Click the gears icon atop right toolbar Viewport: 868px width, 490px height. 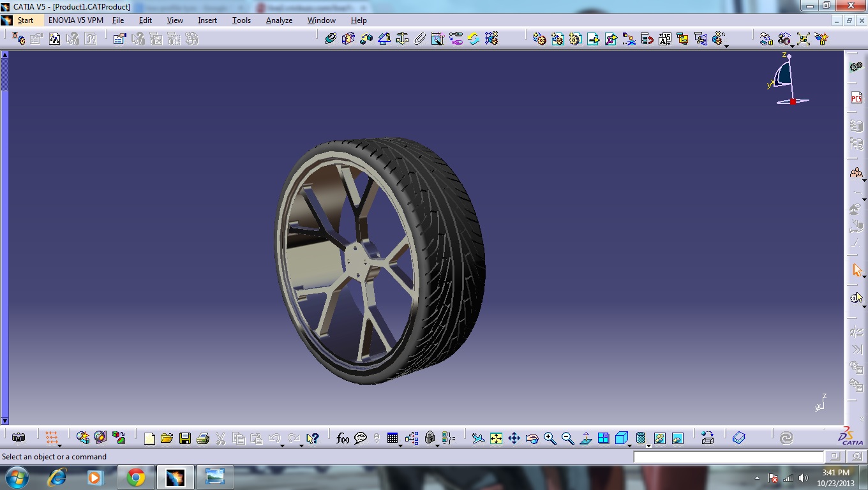[x=856, y=67]
